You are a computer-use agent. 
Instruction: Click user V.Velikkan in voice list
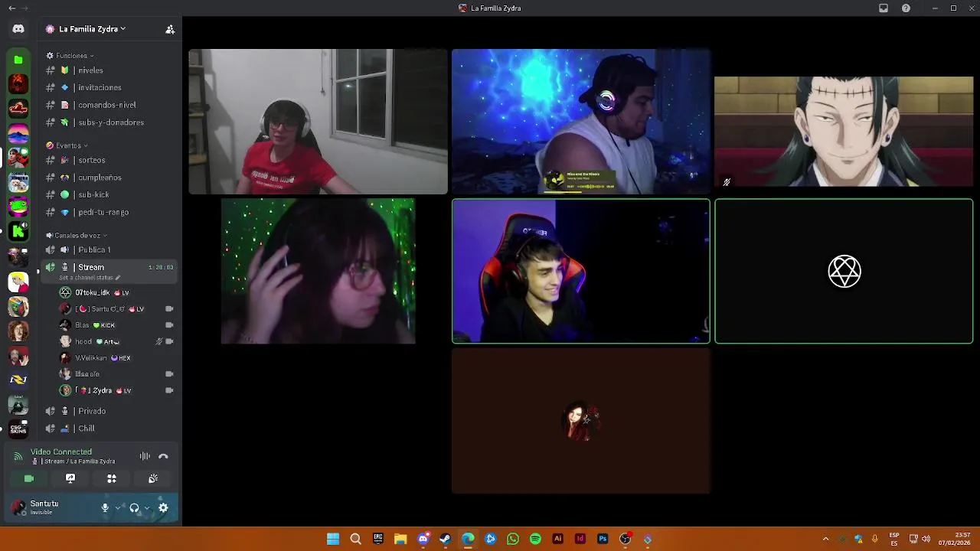coord(116,357)
